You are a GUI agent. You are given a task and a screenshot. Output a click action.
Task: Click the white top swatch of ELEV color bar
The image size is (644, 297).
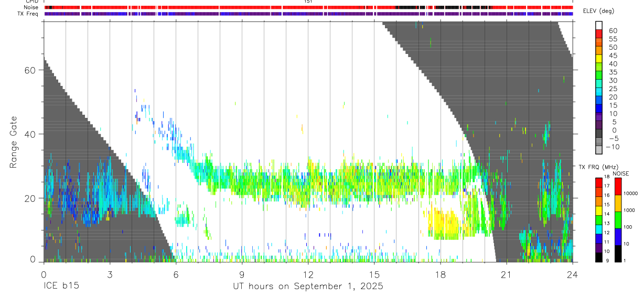coord(599,25)
